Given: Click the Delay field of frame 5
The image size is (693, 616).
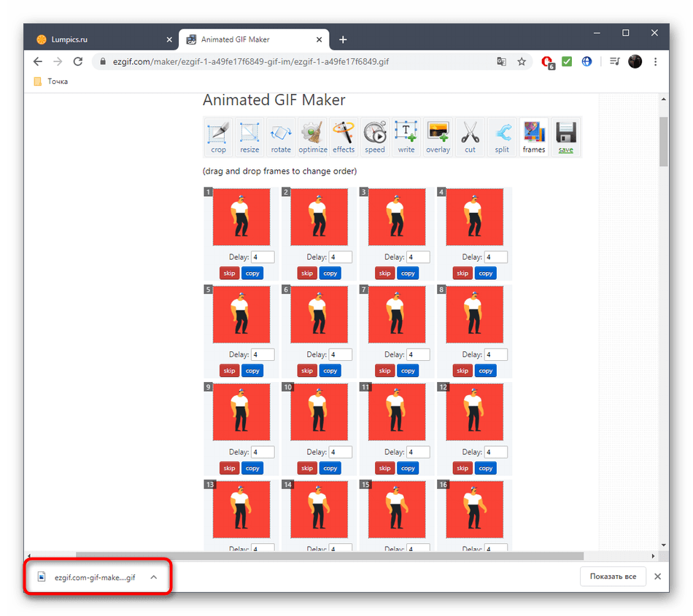Looking at the screenshot, I should [x=263, y=354].
